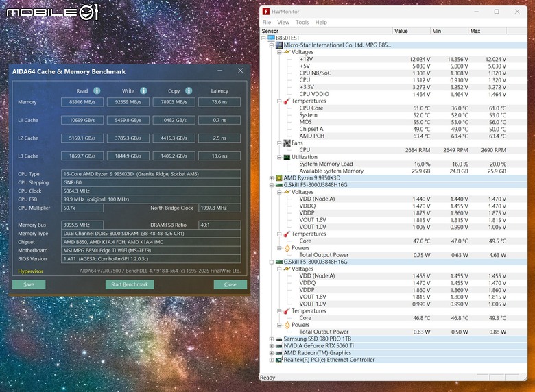Click the L3 Cache Copy 1406.2 GB/s field
This screenshot has height=392, width=535.
(174, 156)
